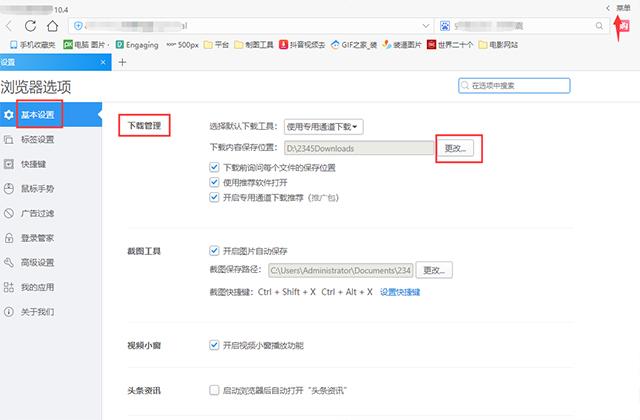This screenshot has height=420, width=640.
Task: Click the 在选项中搜索 search field
Action: (x=514, y=86)
